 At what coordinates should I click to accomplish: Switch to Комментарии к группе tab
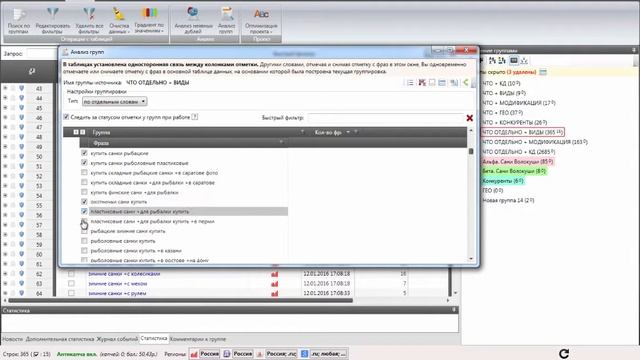[x=198, y=339]
